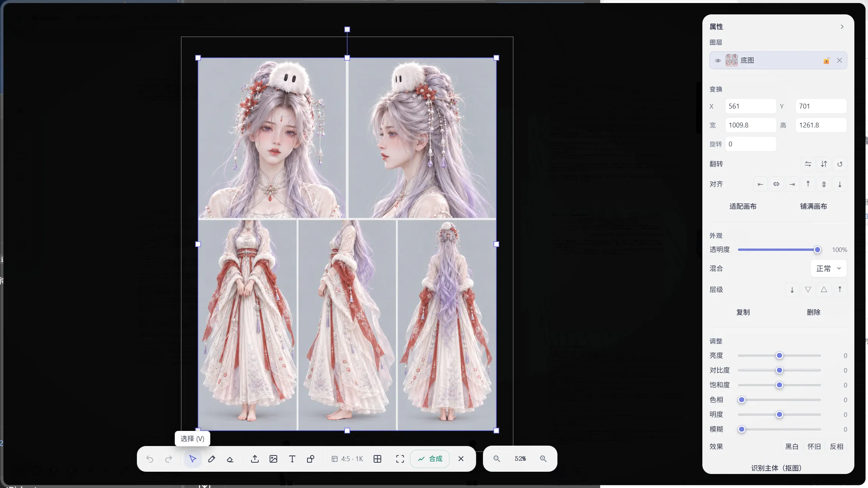Viewport: 868px width, 488px height.
Task: Center layer vertically
Action: [x=824, y=184]
